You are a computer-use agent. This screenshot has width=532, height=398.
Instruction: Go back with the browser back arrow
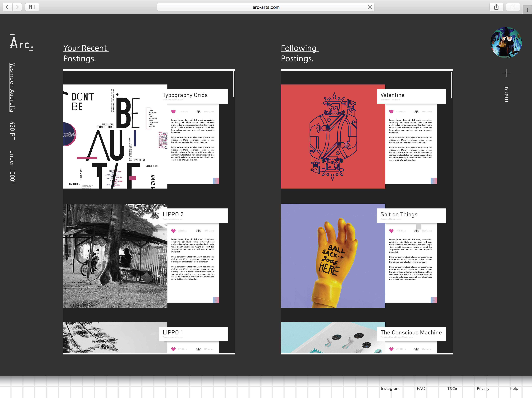7,7
